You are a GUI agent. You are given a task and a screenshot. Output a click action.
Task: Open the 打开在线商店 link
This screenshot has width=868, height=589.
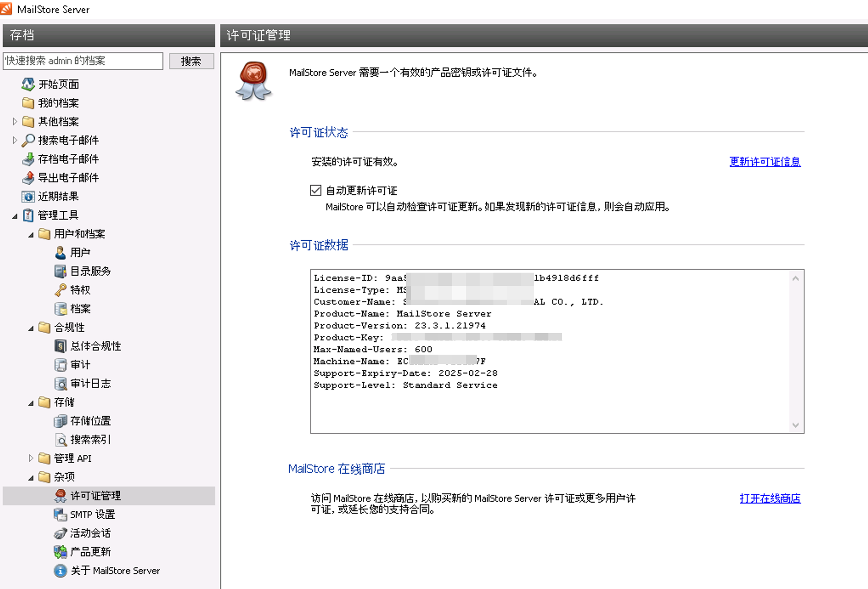click(x=770, y=498)
